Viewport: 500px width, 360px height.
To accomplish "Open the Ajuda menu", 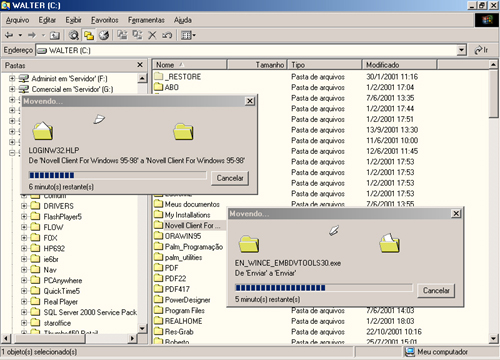I will tap(183, 20).
